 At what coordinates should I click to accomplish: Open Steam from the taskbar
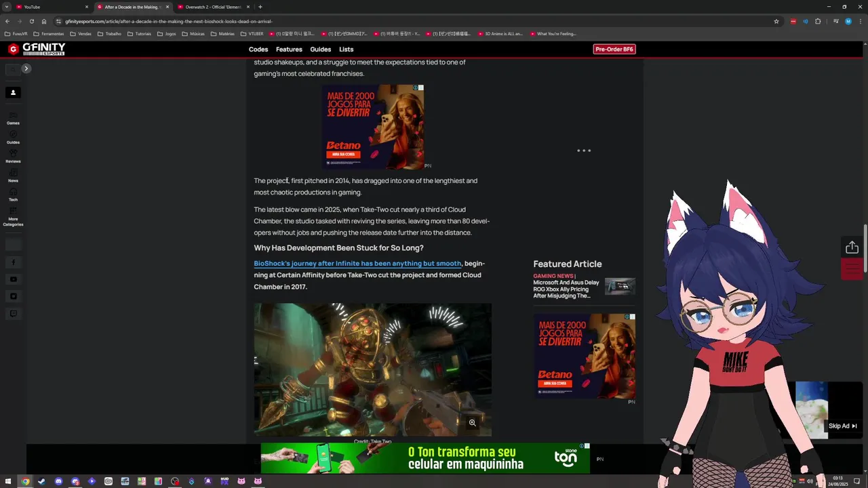tap(41, 481)
